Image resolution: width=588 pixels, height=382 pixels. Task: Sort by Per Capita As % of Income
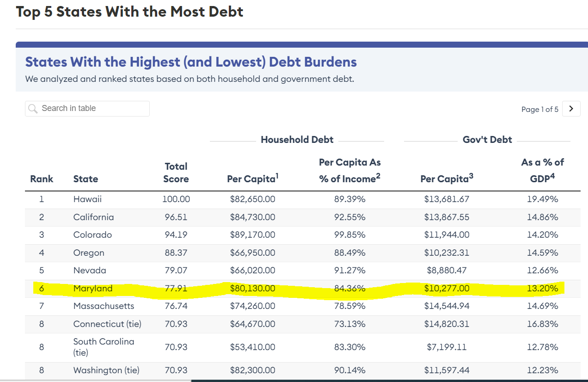[350, 171]
